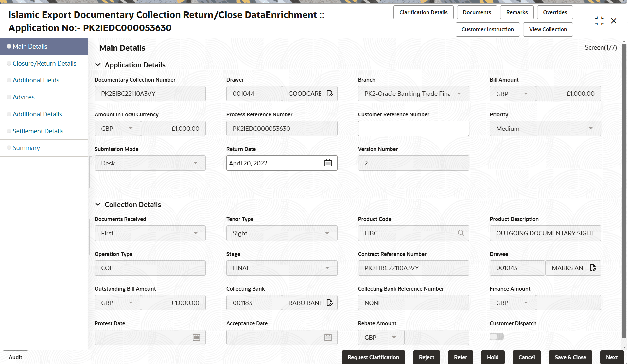628x364 pixels.
Task: Open the Acceptance Date calendar picker
Action: [x=328, y=337]
